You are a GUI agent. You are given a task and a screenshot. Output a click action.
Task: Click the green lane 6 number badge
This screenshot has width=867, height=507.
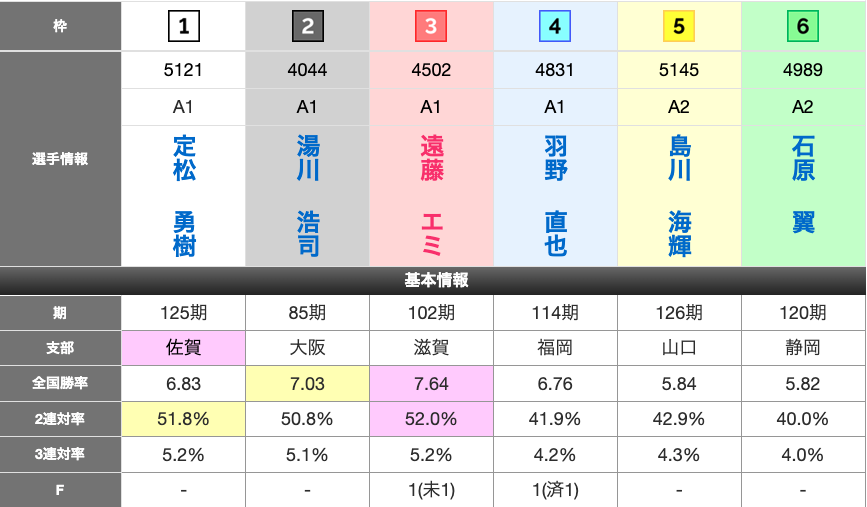click(x=803, y=27)
